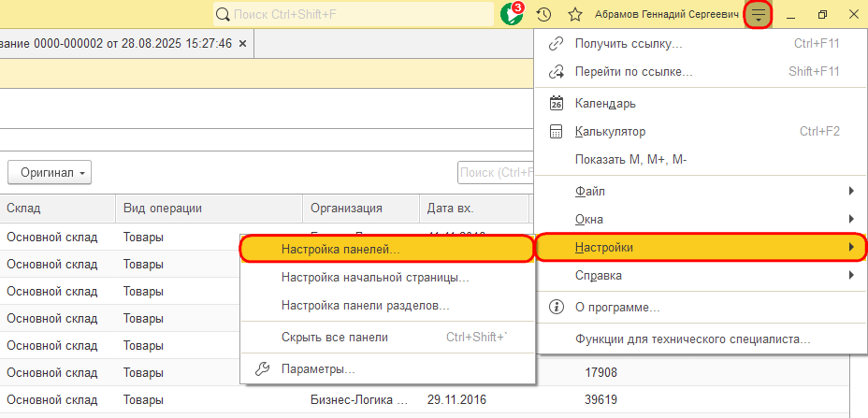Sort by the Склад column header

[58, 209]
